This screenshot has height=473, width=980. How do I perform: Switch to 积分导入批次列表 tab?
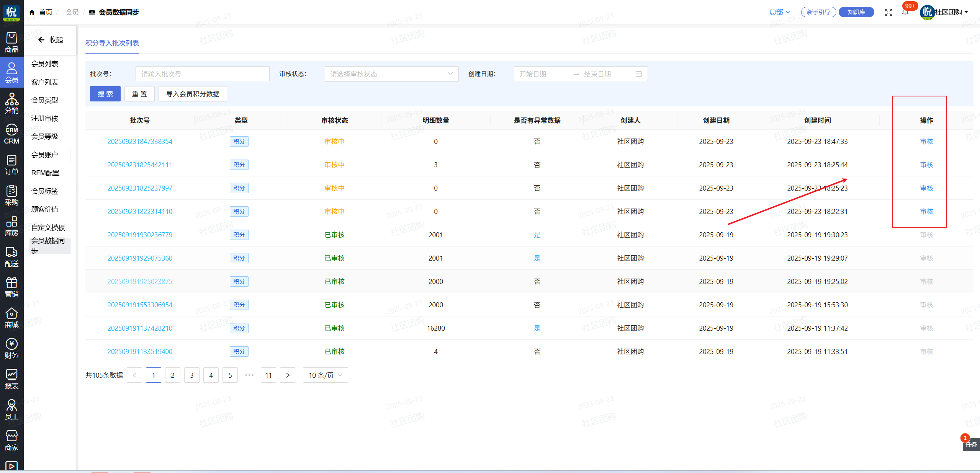pyautogui.click(x=112, y=43)
